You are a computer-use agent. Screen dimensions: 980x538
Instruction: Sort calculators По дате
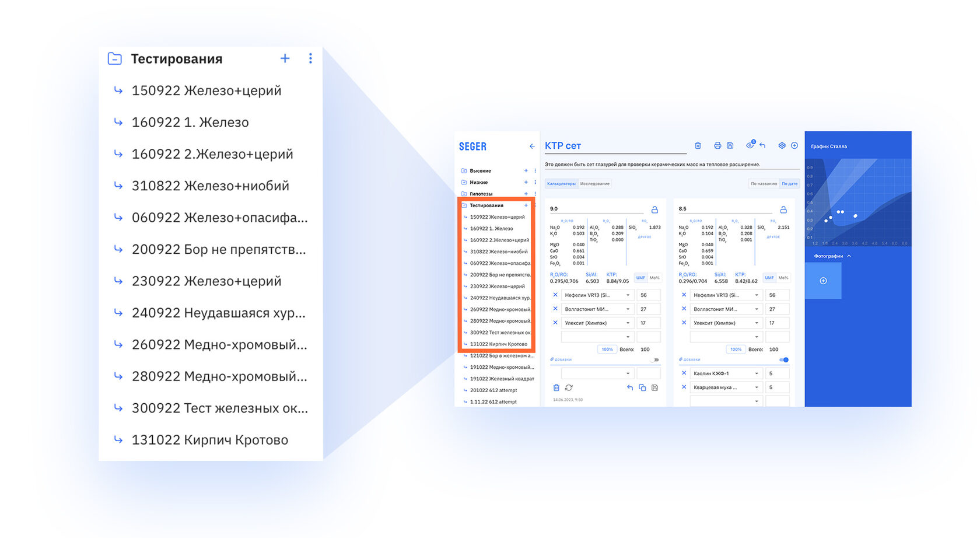click(x=789, y=184)
